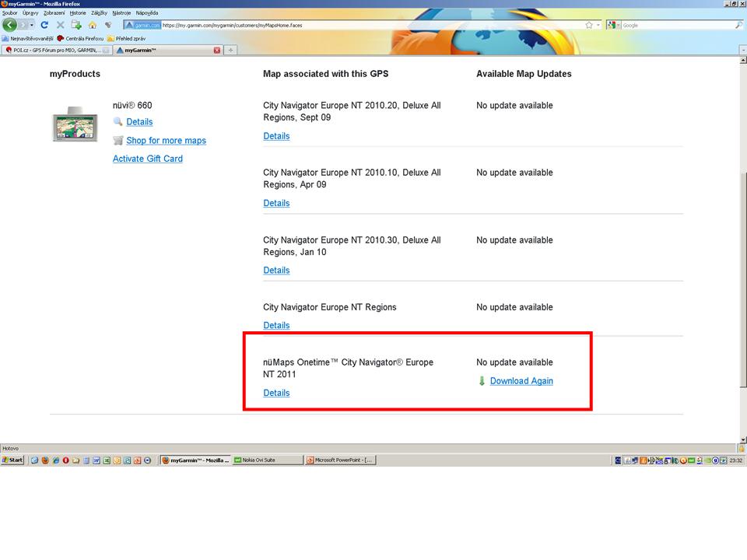Viewport: 747px width, 560px height.
Task: Open the search engine selector dropdown
Action: tap(615, 25)
